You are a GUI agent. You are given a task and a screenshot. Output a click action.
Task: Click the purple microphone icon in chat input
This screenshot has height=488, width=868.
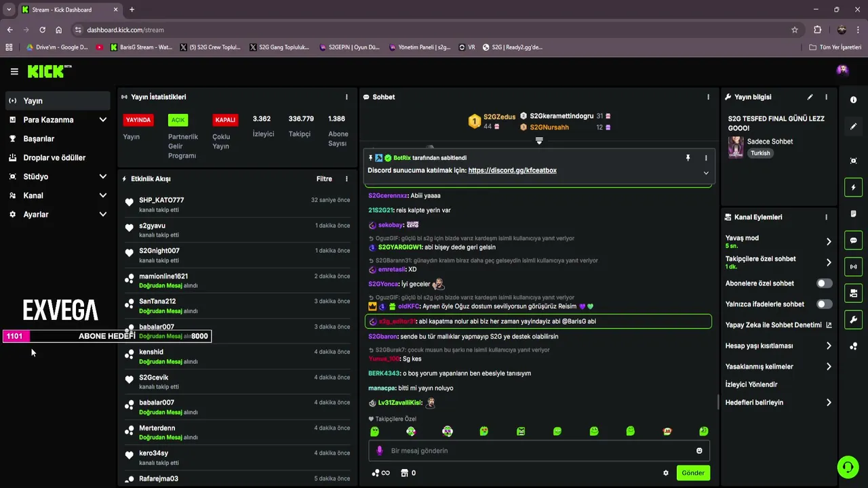(x=380, y=451)
